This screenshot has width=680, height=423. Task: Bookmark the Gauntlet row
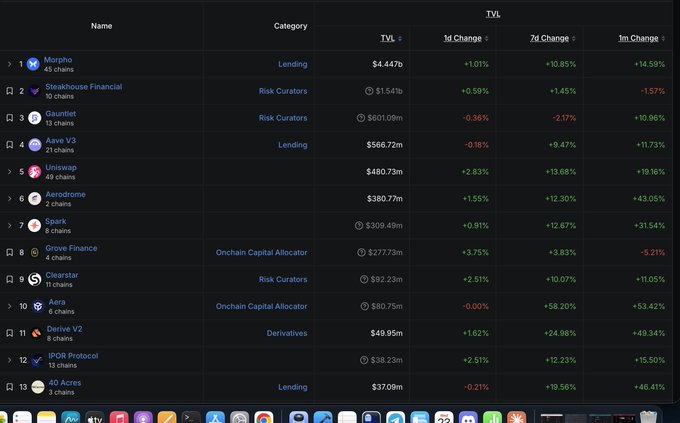[x=10, y=118]
